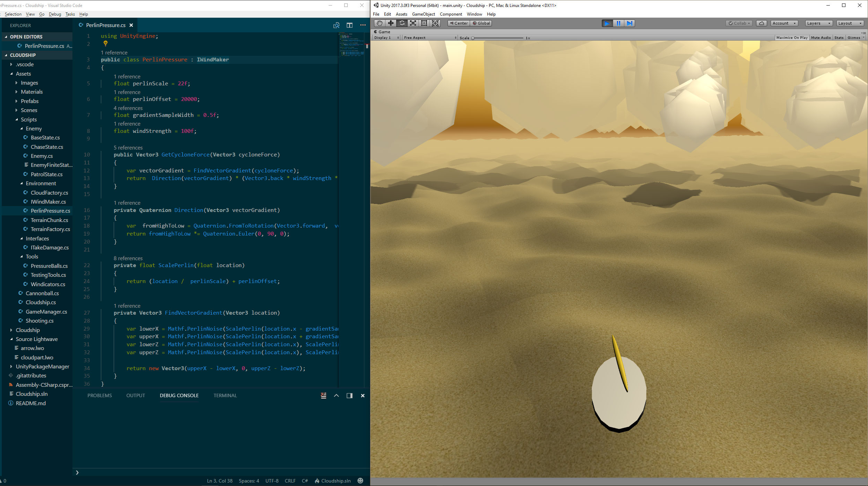
Task: Open the Account dropdown in Unity
Action: click(784, 23)
